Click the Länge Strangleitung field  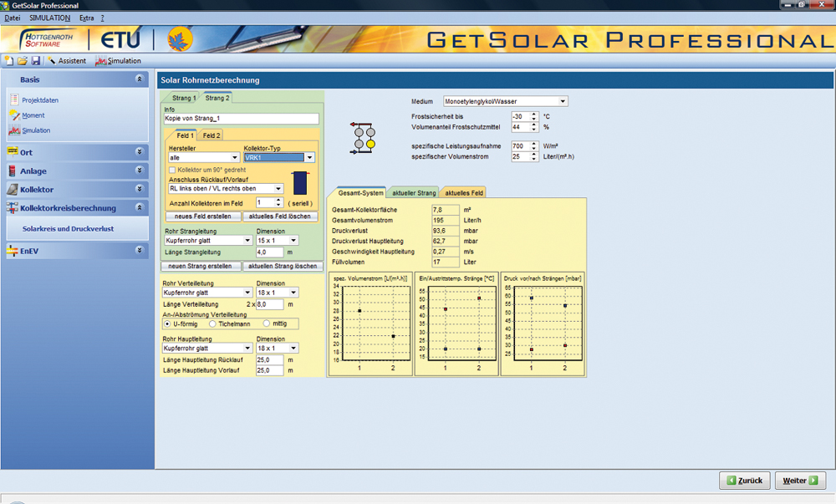coord(270,252)
